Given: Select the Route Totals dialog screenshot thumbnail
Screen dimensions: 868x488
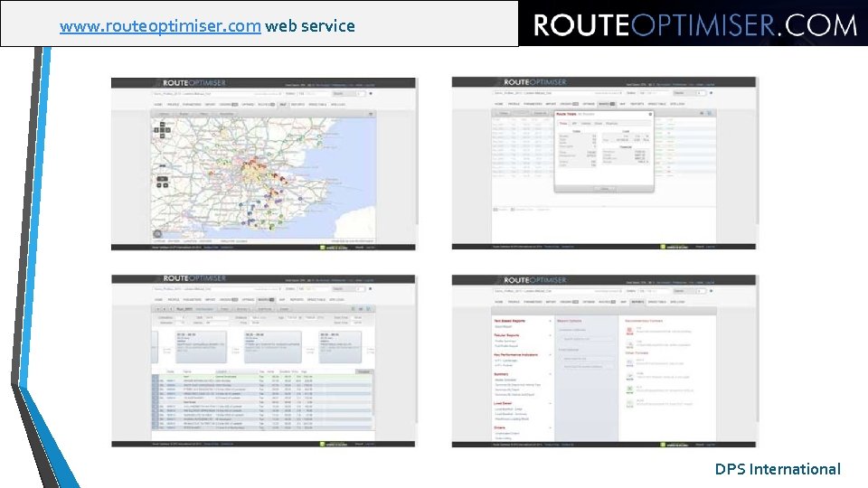Looking at the screenshot, I should pos(604,164).
